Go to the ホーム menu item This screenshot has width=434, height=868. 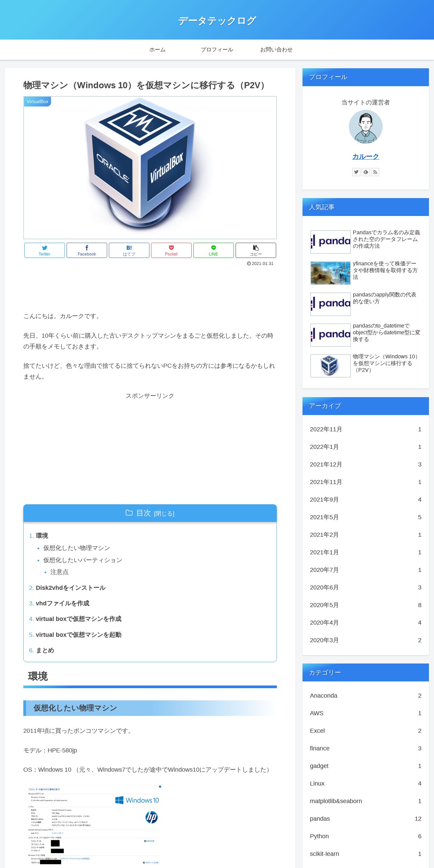click(x=158, y=50)
